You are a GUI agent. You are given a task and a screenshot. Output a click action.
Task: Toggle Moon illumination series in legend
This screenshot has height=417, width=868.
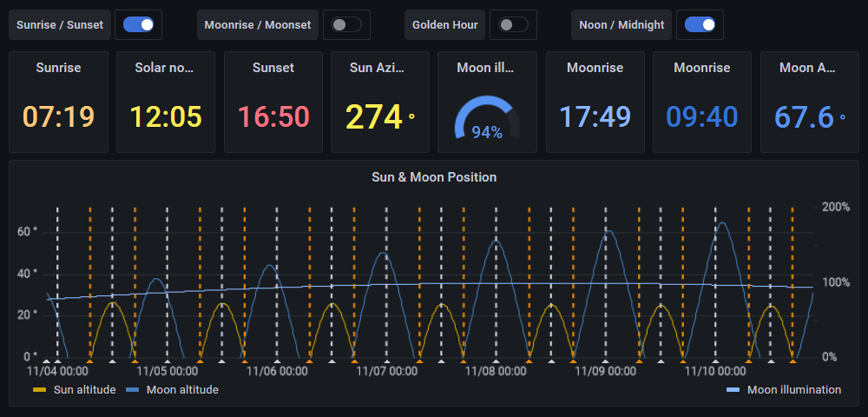click(x=794, y=390)
